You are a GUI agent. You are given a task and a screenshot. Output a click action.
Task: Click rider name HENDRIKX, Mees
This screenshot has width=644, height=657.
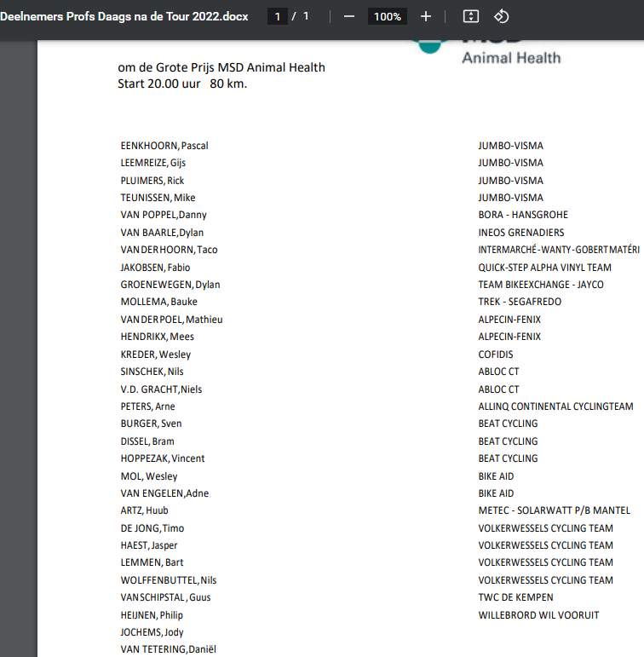(x=157, y=337)
